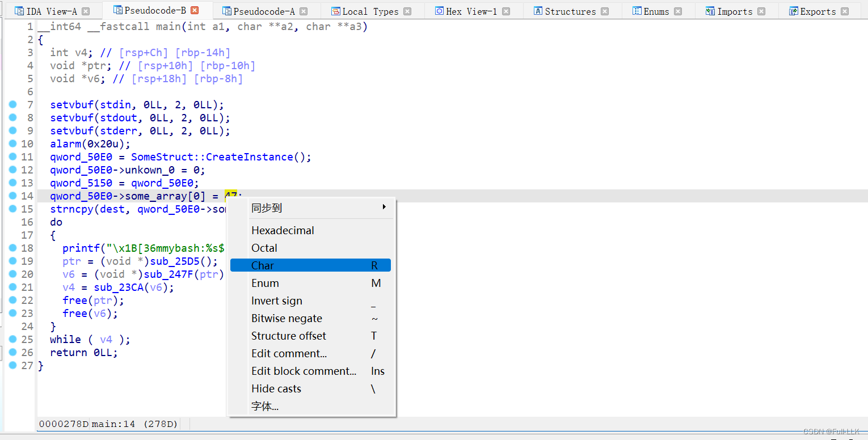Viewport: 868px width, 440px height.
Task: Click the Local Types tab icon
Action: click(x=336, y=11)
